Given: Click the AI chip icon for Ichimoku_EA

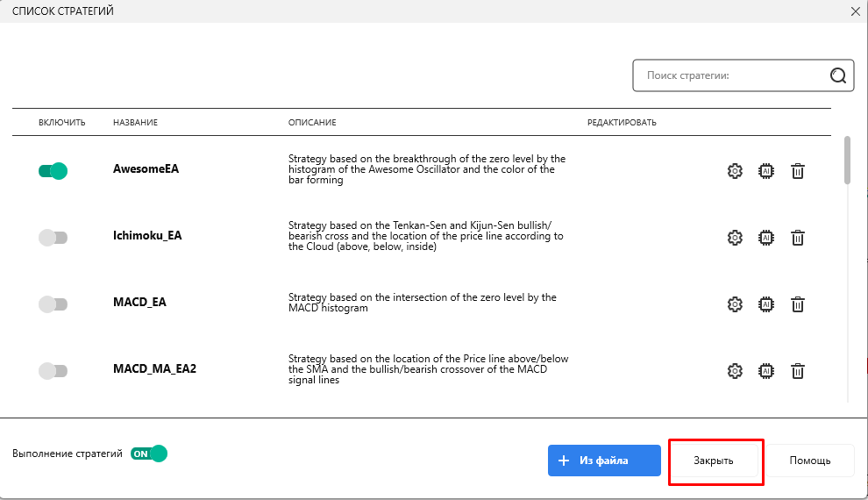Looking at the screenshot, I should coord(766,238).
